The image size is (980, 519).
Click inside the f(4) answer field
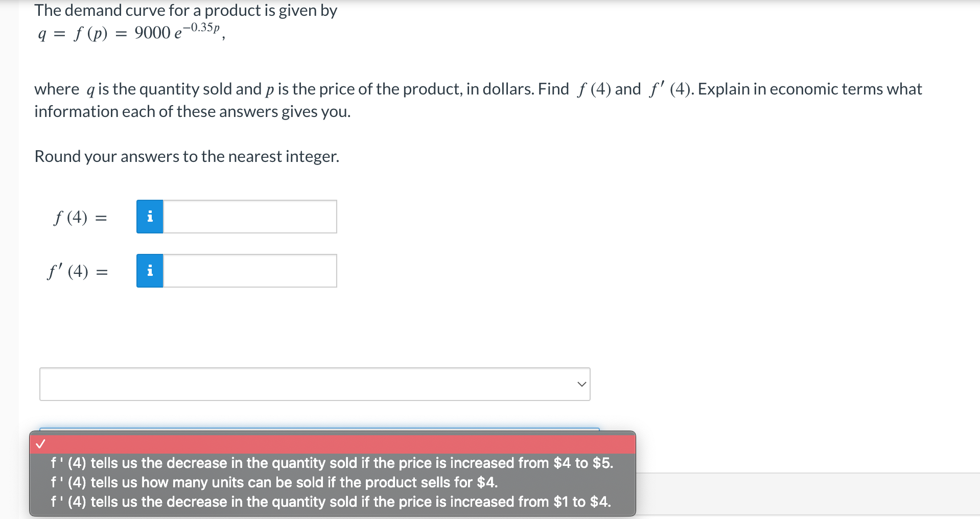(x=250, y=217)
